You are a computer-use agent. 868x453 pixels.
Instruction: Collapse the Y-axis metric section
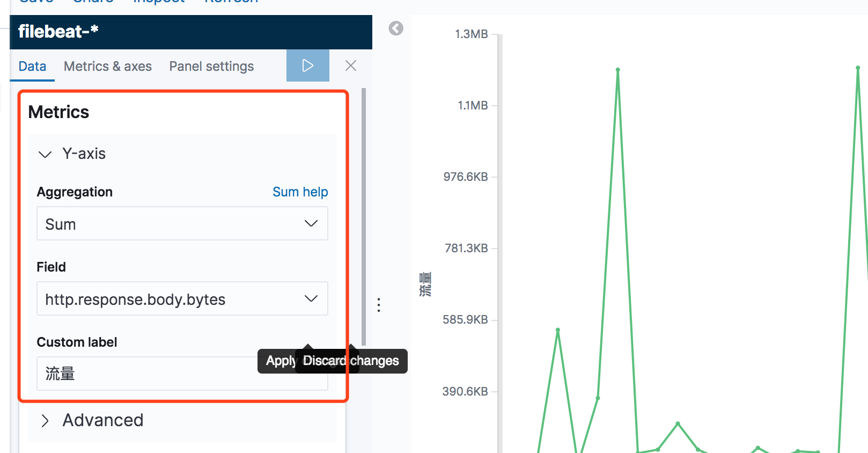[45, 155]
